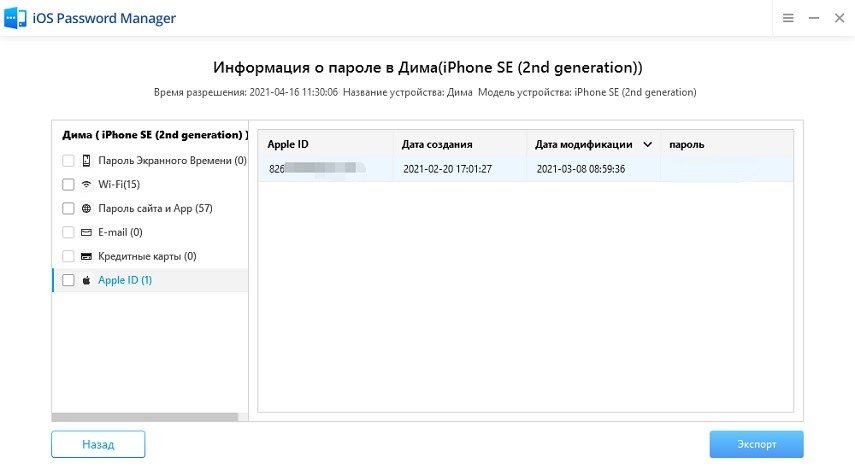Click the E-mail envelope icon

click(86, 232)
